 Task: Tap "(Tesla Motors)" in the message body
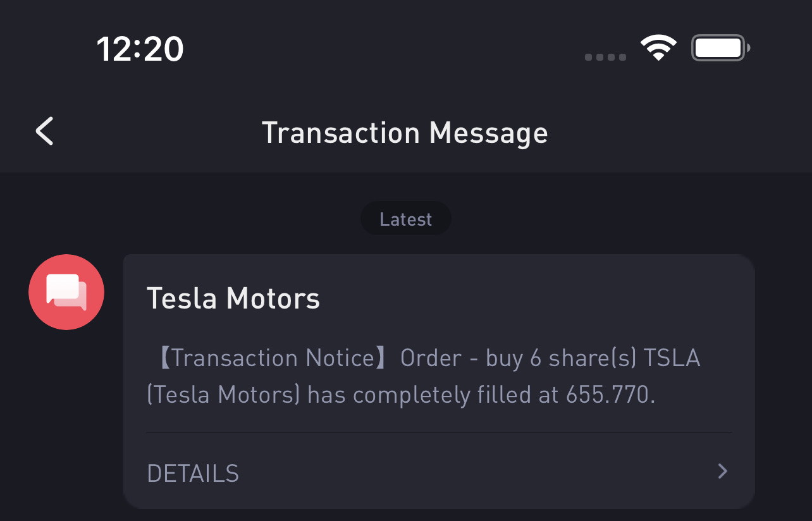[x=223, y=395]
